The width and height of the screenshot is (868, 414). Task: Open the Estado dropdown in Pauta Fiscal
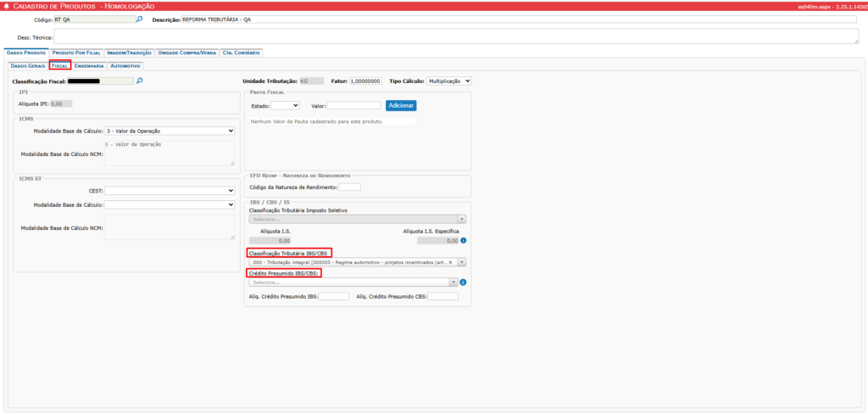pos(284,105)
